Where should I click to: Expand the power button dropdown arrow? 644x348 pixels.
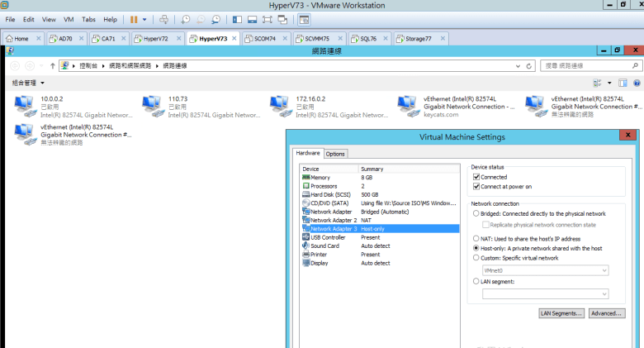point(145,19)
